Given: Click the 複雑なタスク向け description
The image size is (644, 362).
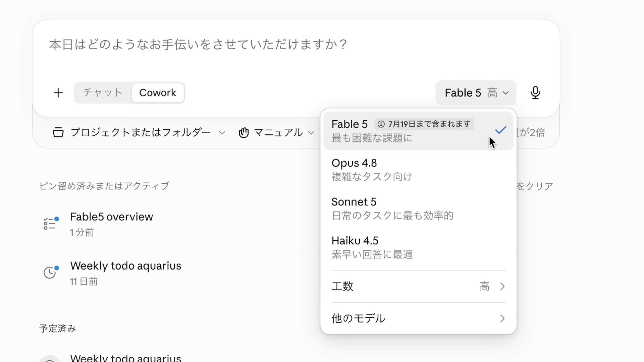Looking at the screenshot, I should [x=372, y=177].
